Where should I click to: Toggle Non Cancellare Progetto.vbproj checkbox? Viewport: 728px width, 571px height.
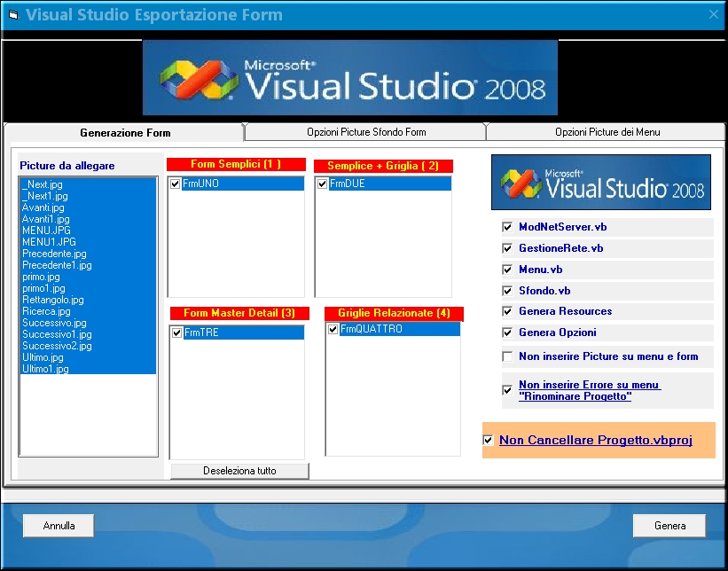point(488,440)
